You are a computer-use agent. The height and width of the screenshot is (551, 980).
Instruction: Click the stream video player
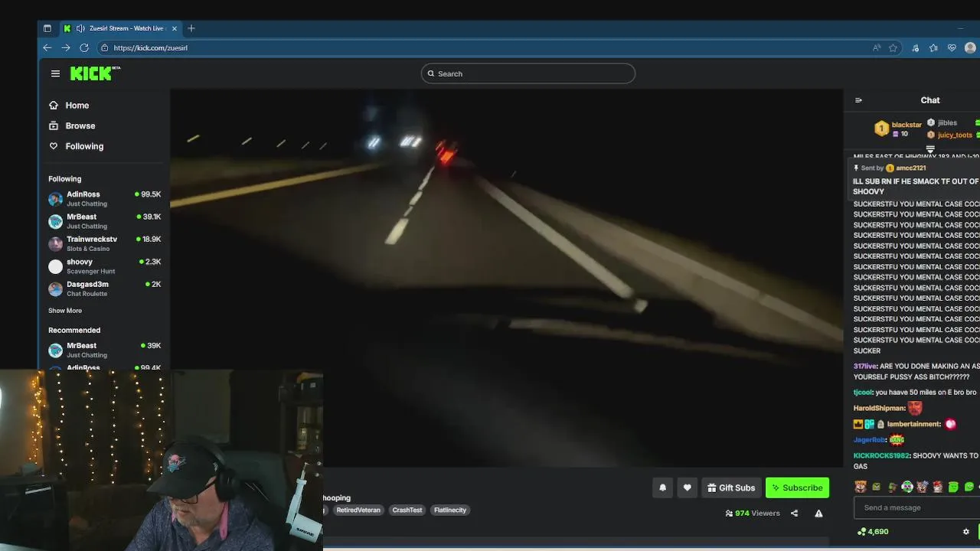tap(506, 278)
